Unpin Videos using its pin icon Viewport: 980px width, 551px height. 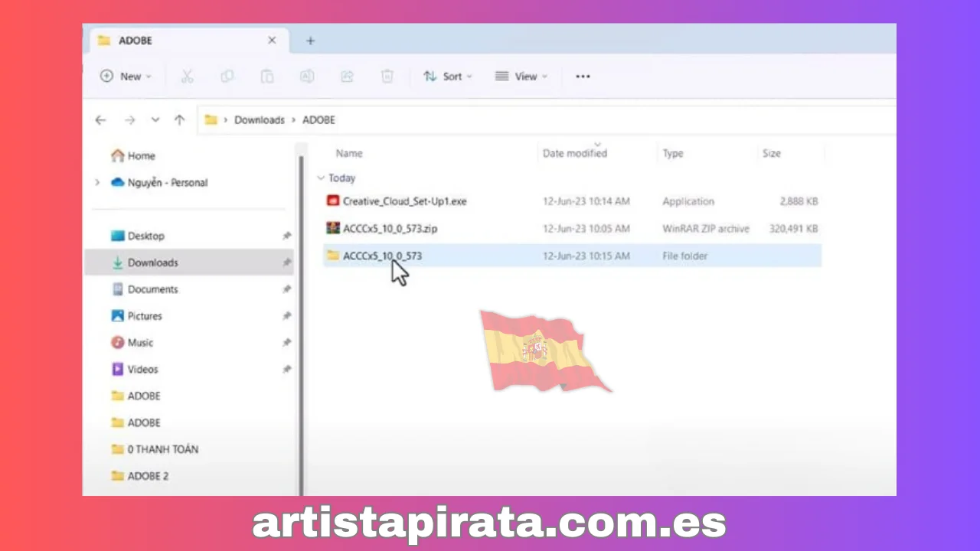tap(286, 370)
